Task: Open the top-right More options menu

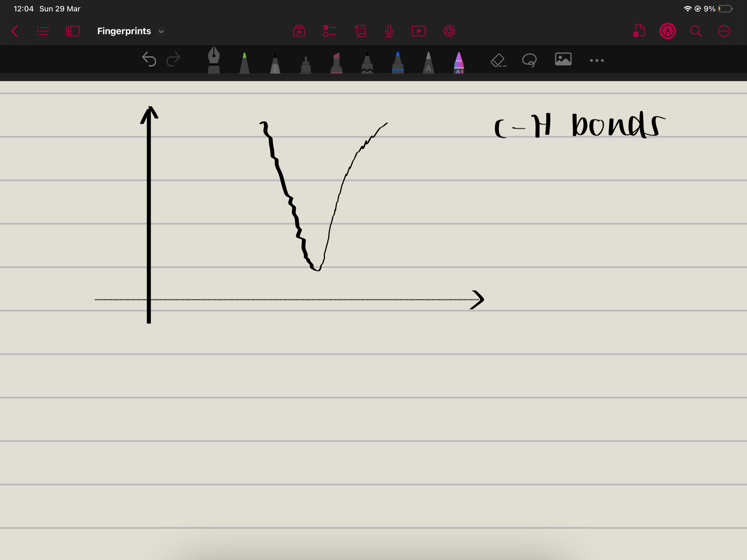Action: (724, 31)
